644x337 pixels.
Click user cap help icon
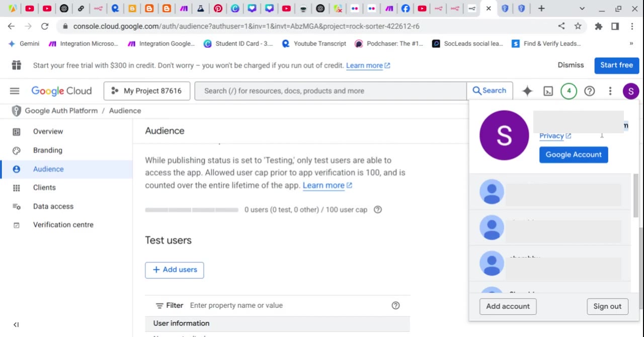[x=378, y=210]
